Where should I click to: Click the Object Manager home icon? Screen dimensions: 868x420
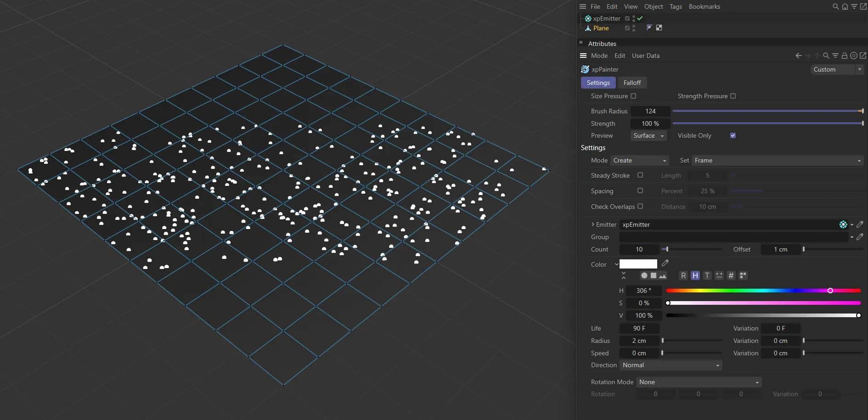click(x=845, y=6)
